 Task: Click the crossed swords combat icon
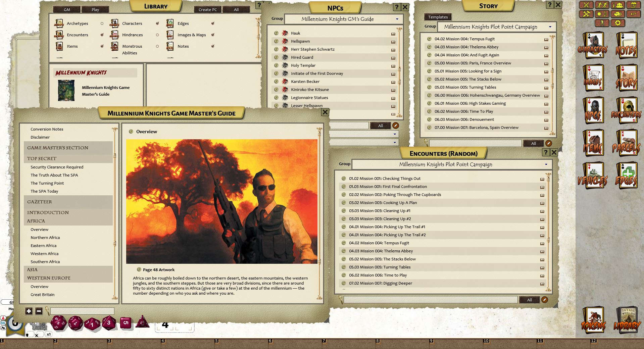586,5
